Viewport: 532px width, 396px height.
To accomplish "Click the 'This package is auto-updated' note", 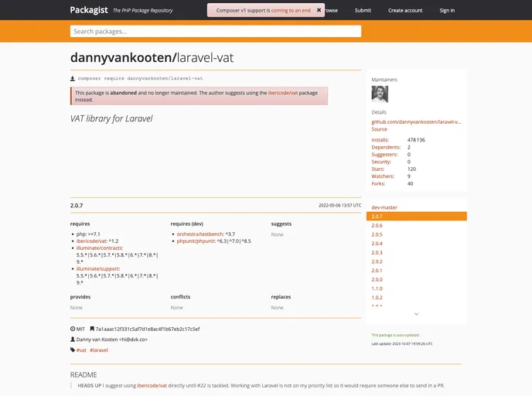I will pyautogui.click(x=395, y=335).
